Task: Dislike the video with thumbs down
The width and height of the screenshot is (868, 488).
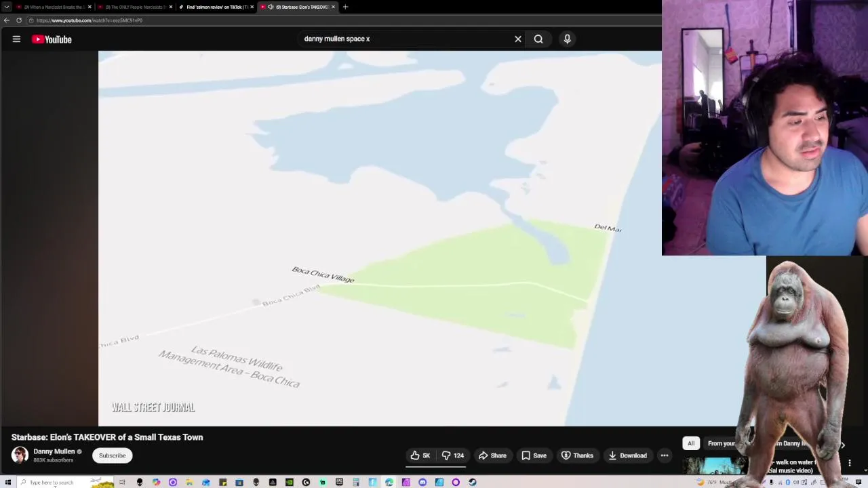Action: point(453,455)
